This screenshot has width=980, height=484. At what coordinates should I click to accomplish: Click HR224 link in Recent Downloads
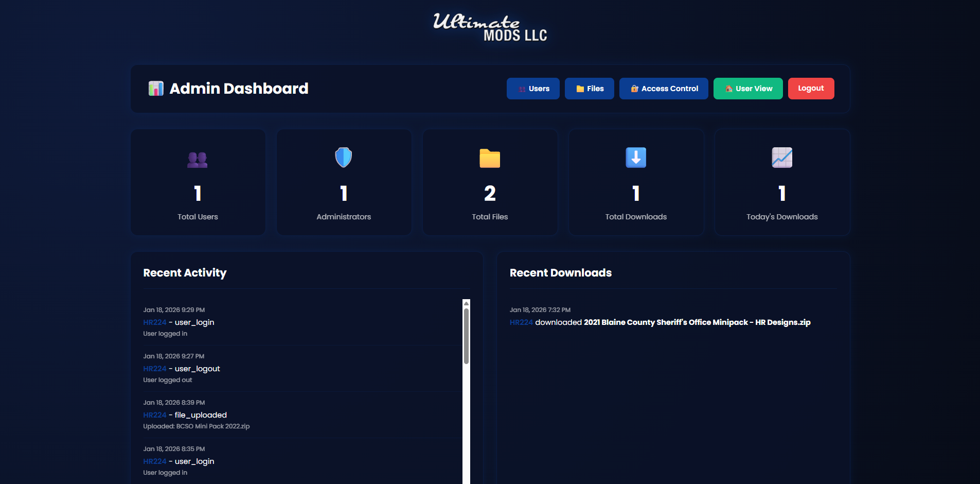(x=521, y=322)
